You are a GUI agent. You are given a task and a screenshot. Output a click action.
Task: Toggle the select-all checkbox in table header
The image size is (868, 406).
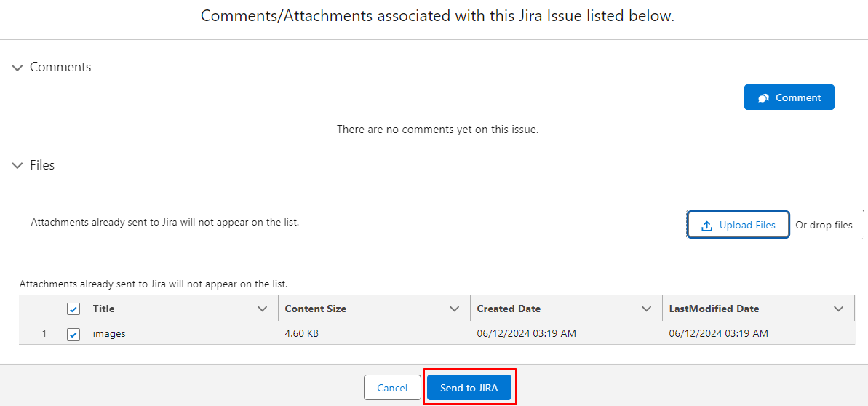[x=73, y=309]
